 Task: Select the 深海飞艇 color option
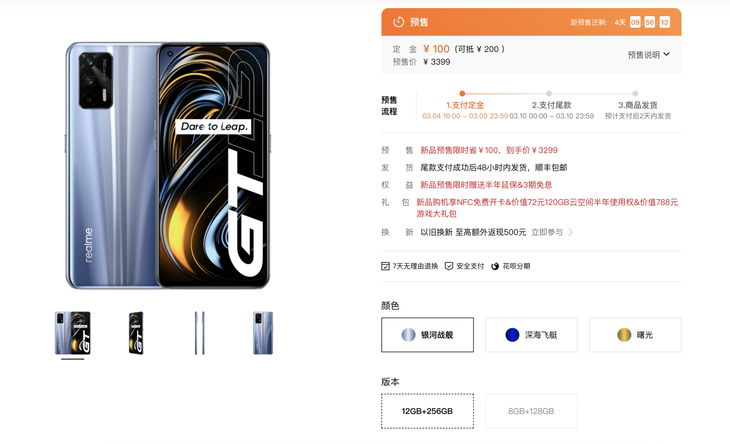click(531, 335)
